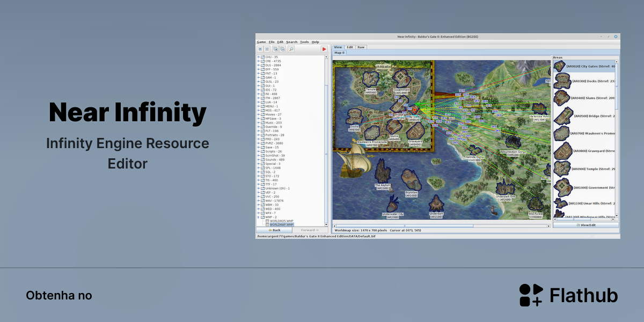Open the Help menu
This screenshot has width=644, height=322.
point(315,42)
